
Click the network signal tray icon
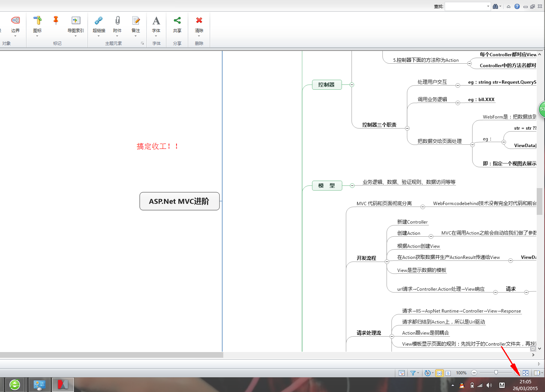(480, 385)
